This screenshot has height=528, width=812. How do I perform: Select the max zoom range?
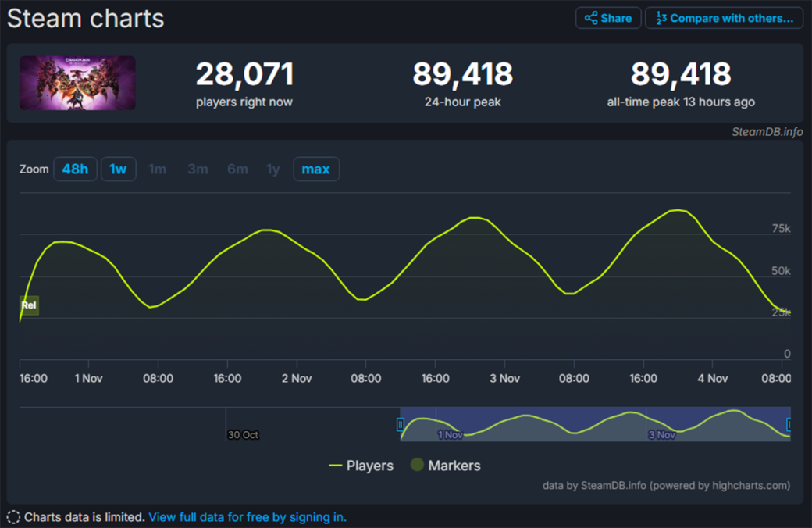pyautogui.click(x=316, y=169)
